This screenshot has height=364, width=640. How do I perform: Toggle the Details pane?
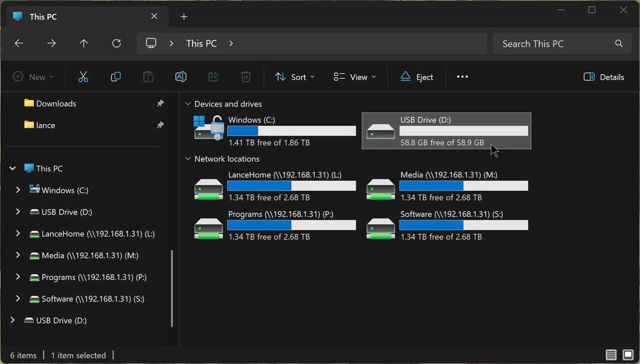(604, 77)
